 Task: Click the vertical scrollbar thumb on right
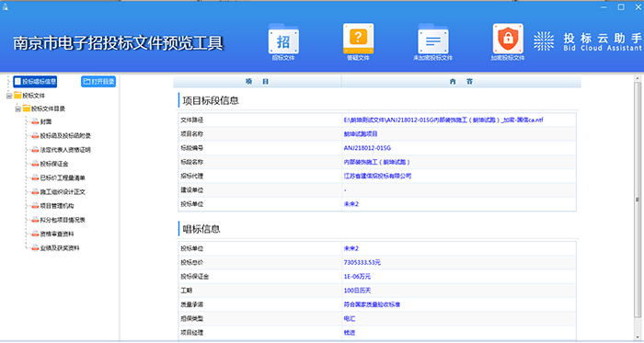point(638,200)
